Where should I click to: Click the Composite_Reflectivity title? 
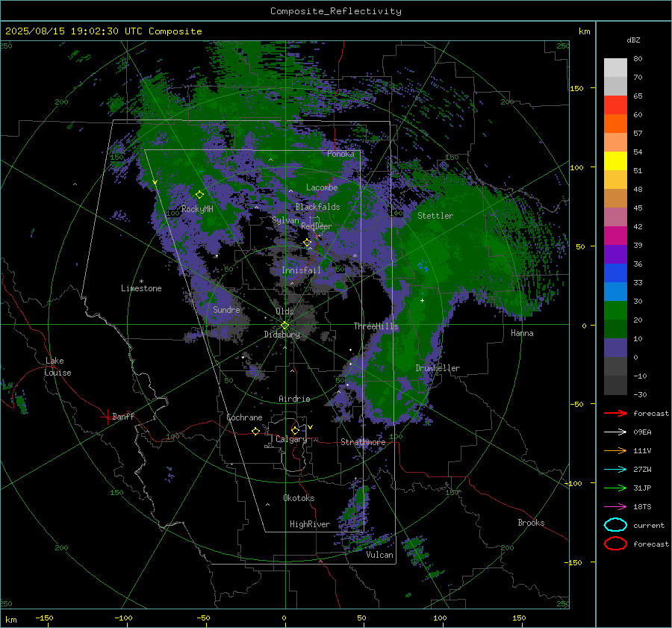tap(336, 11)
